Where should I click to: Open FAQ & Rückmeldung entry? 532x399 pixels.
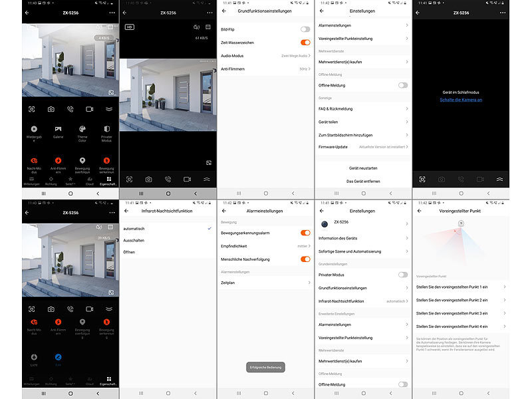pos(363,108)
